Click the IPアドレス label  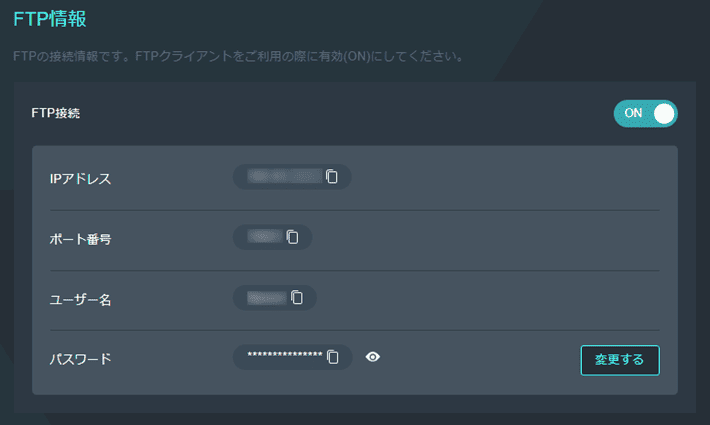(x=80, y=178)
